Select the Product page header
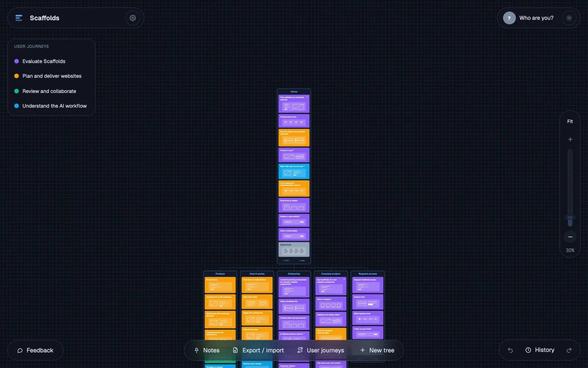 [x=220, y=274]
